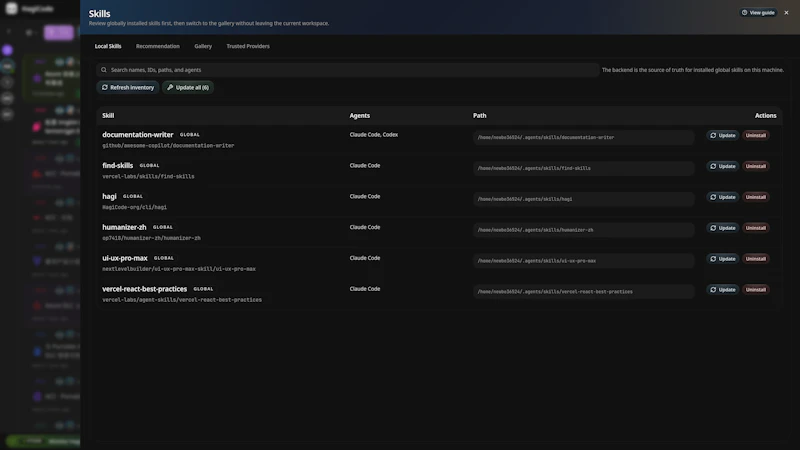Click the search magnifier icon

(104, 70)
